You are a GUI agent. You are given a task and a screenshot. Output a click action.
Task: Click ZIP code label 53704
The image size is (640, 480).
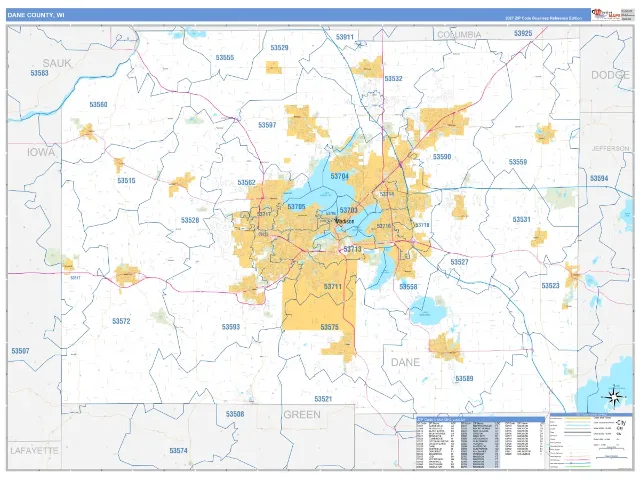[x=340, y=176]
